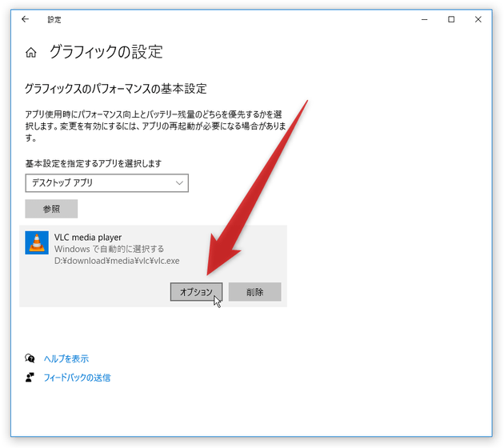Click 基本設定を指定するアプリを選択します label
This screenshot has width=504, height=448.
94,163
